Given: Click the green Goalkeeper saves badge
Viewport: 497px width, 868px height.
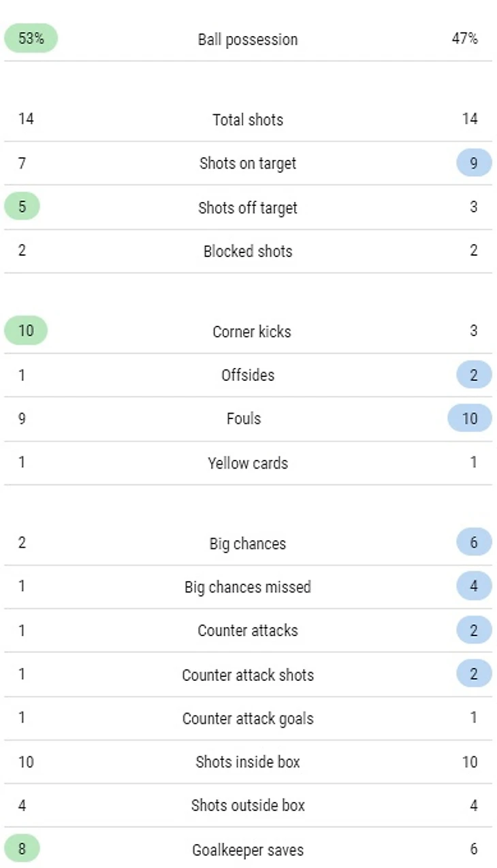Looking at the screenshot, I should (22, 849).
